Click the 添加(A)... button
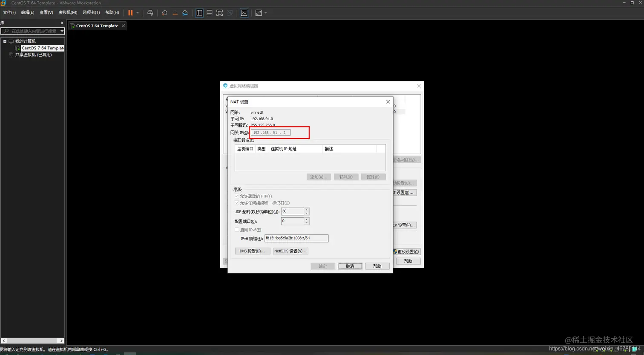 tap(319, 177)
